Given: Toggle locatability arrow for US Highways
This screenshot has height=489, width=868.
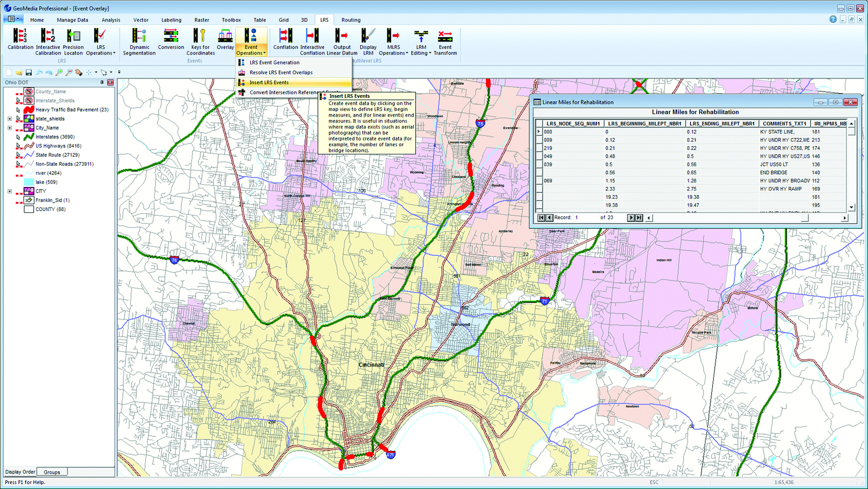Looking at the screenshot, I should [x=18, y=146].
